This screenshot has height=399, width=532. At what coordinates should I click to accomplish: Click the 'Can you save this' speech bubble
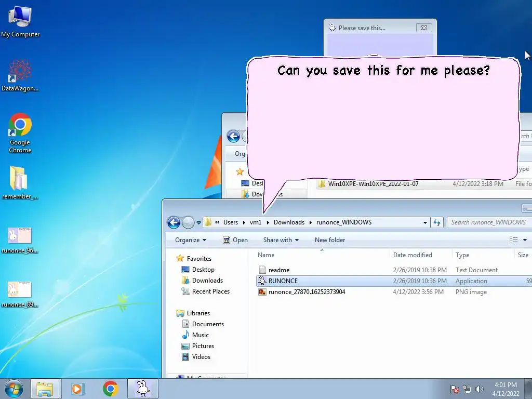(383, 119)
